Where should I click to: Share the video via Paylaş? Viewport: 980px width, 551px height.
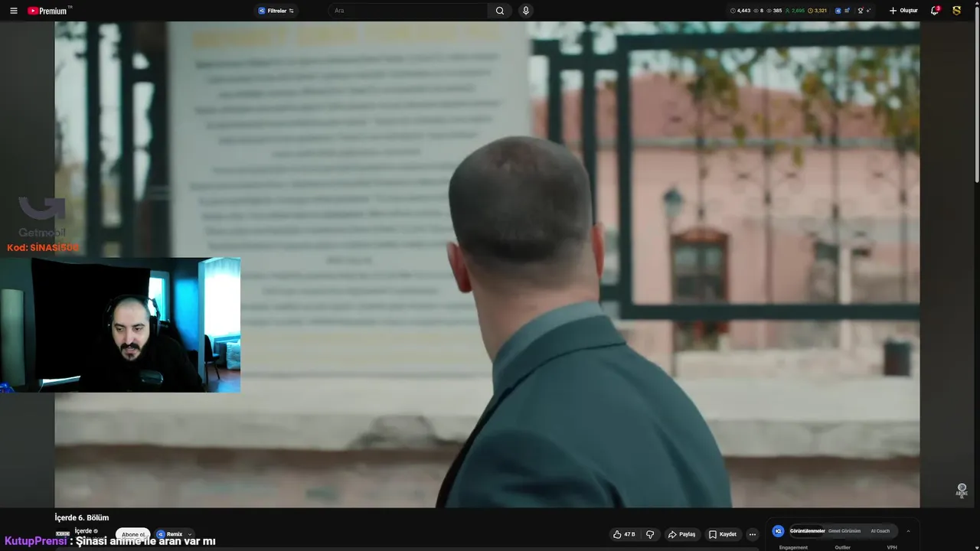pos(681,534)
